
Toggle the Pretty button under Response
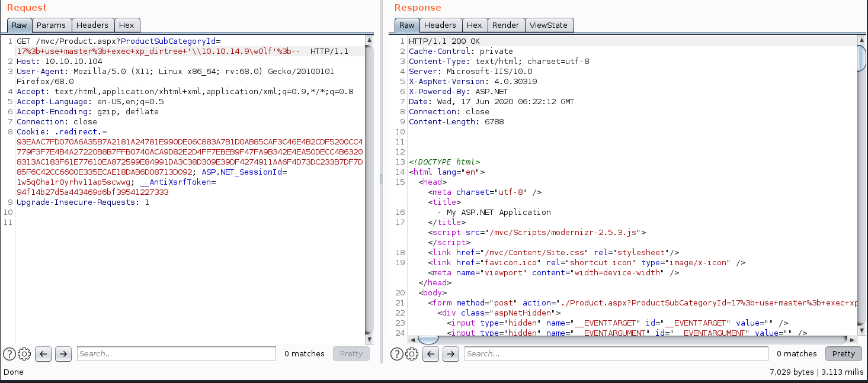point(844,354)
